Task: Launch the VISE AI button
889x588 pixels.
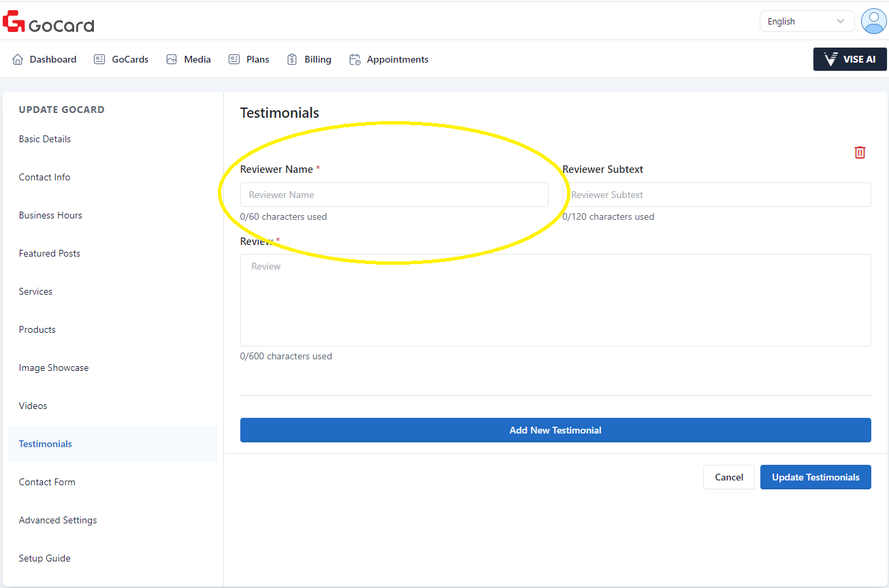Action: point(850,59)
